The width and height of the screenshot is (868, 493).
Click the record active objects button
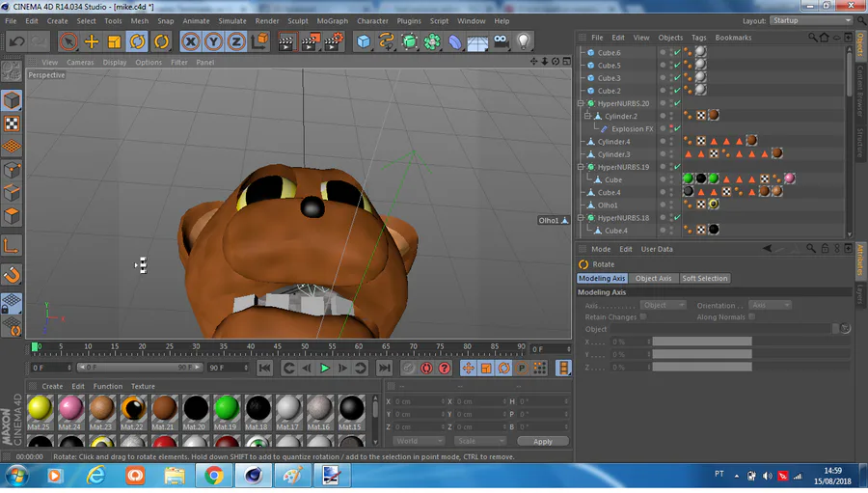tap(409, 369)
